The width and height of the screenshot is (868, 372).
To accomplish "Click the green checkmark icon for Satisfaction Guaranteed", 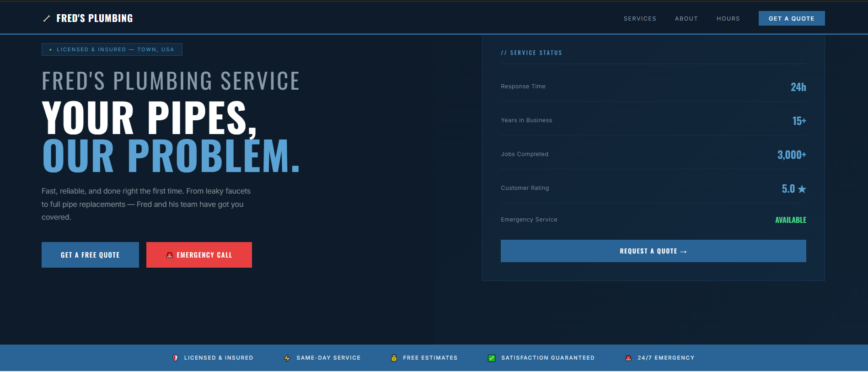I will (x=492, y=358).
